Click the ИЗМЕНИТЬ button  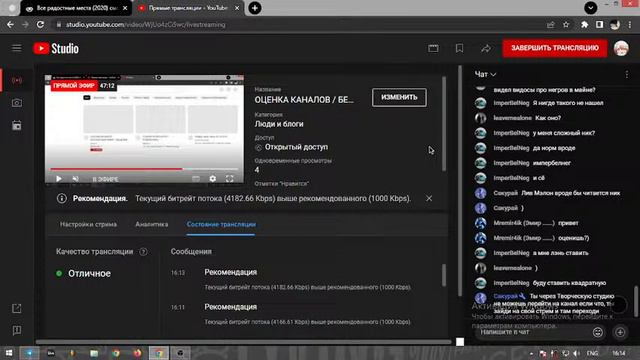click(399, 97)
